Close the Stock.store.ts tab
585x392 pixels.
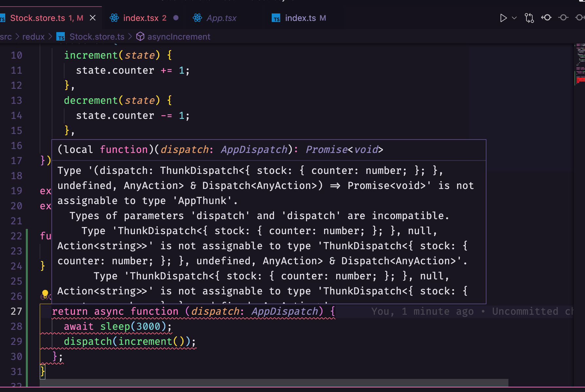coord(93,18)
